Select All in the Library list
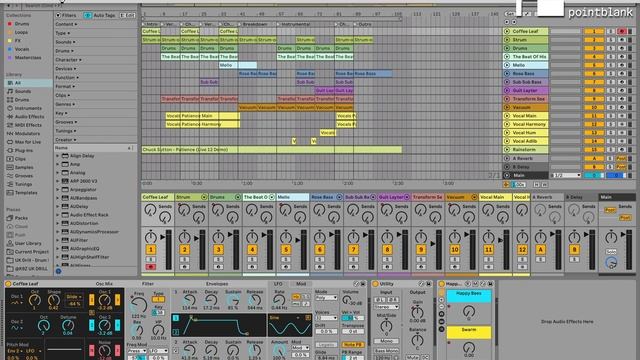640x360 pixels. pyautogui.click(x=29, y=83)
